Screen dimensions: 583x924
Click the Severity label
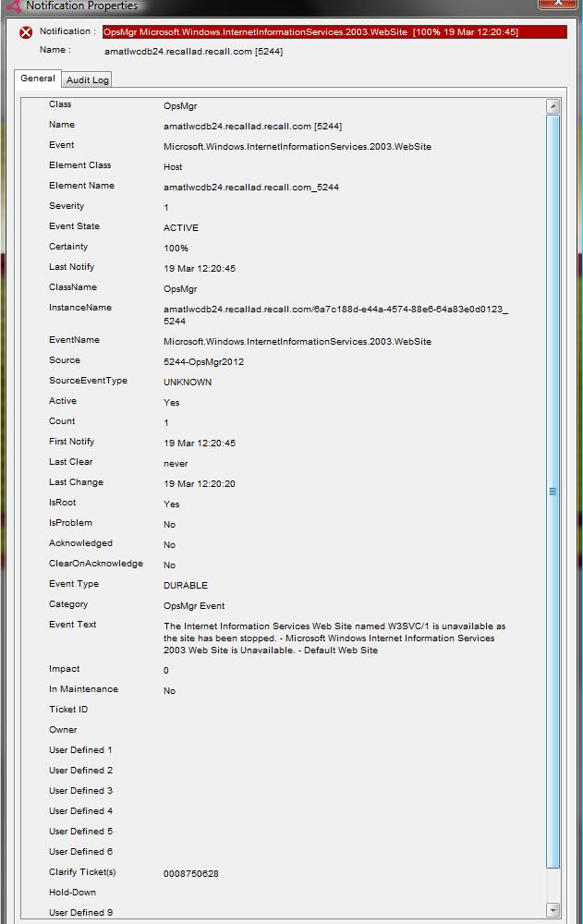click(67, 206)
